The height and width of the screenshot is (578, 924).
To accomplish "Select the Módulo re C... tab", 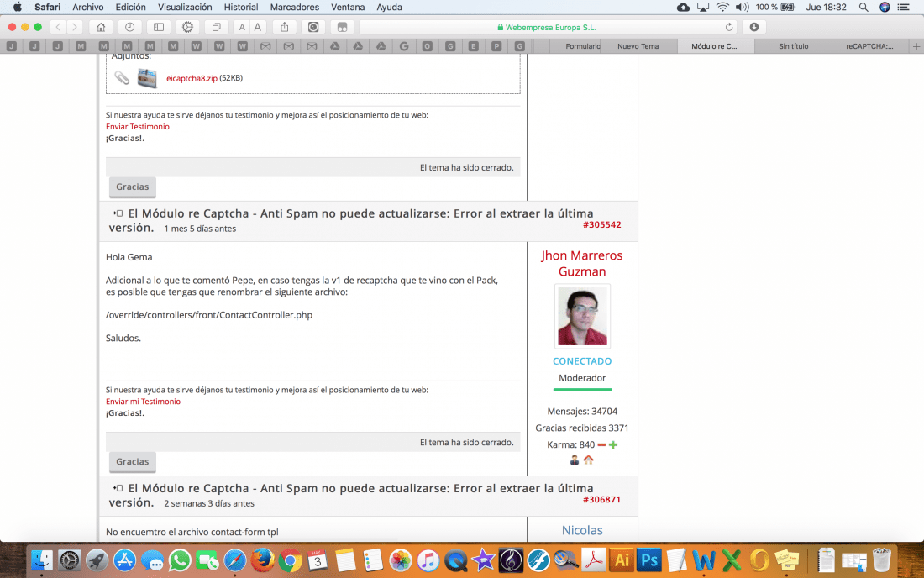I will pyautogui.click(x=716, y=46).
